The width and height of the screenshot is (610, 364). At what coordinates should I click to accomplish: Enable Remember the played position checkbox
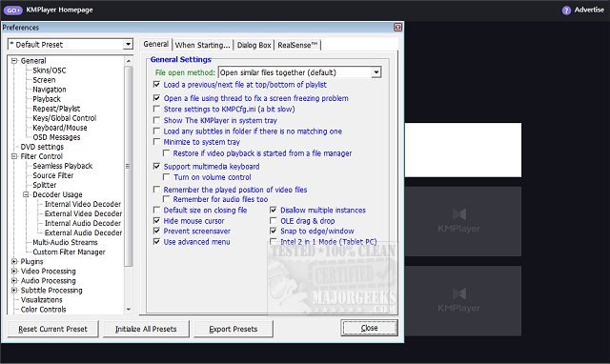tap(156, 190)
